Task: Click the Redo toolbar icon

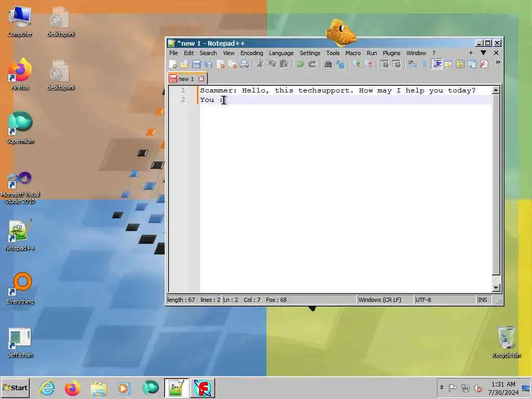Action: 312,64
